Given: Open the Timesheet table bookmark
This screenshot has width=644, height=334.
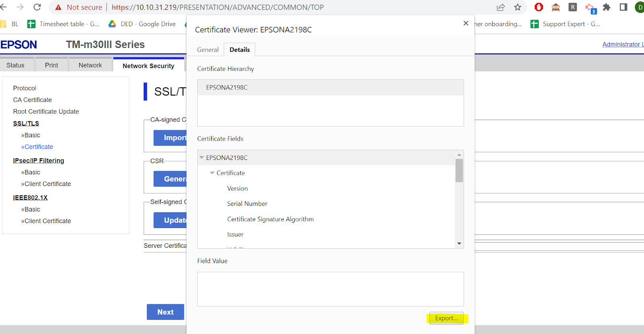Looking at the screenshot, I should click(x=63, y=24).
